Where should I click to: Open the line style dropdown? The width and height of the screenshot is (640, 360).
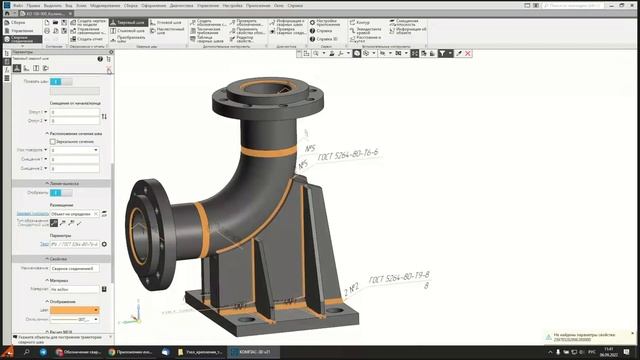pyautogui.click(x=96, y=320)
